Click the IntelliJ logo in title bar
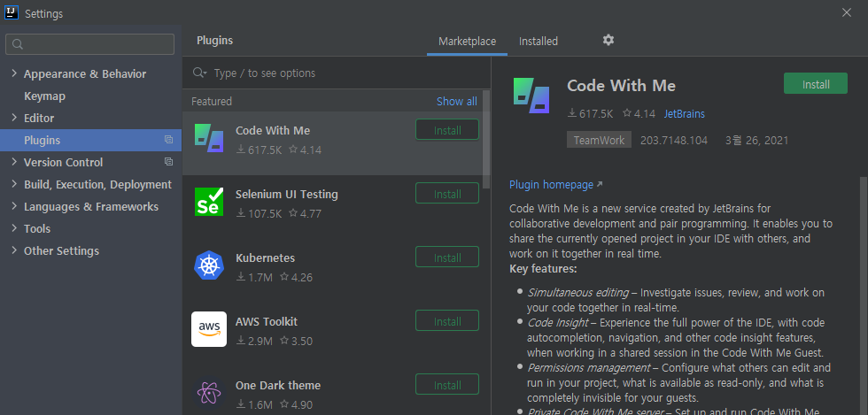This screenshot has width=868, height=415. 11,12
